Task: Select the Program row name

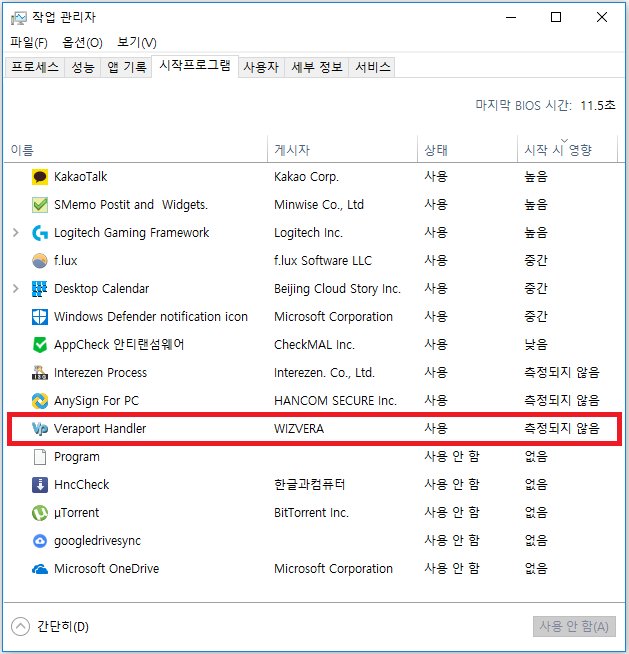Action: click(x=77, y=457)
